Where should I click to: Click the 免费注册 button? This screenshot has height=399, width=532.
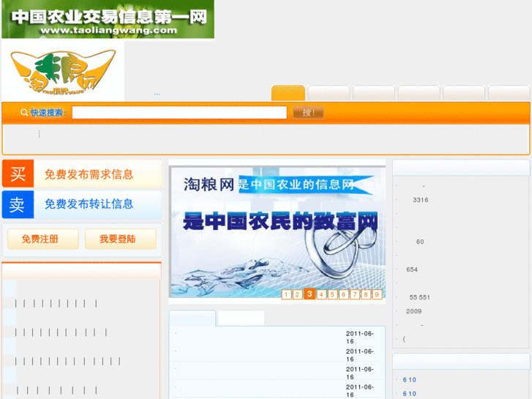click(x=43, y=239)
